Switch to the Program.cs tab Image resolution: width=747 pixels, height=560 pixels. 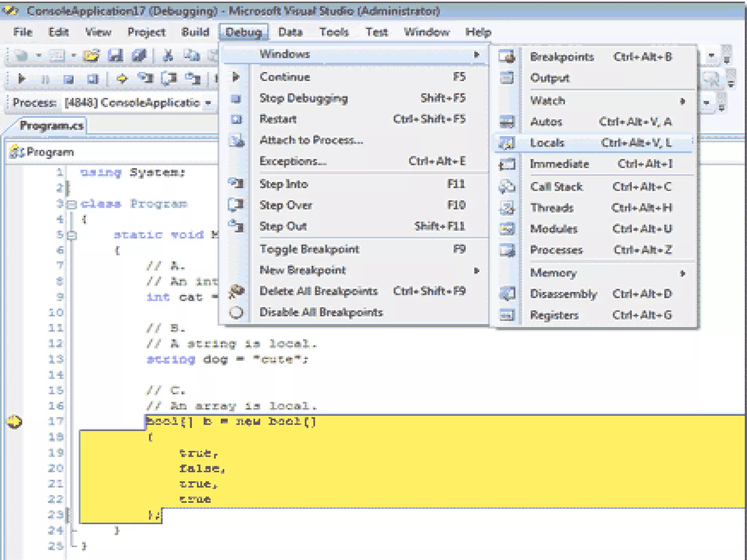(x=51, y=126)
